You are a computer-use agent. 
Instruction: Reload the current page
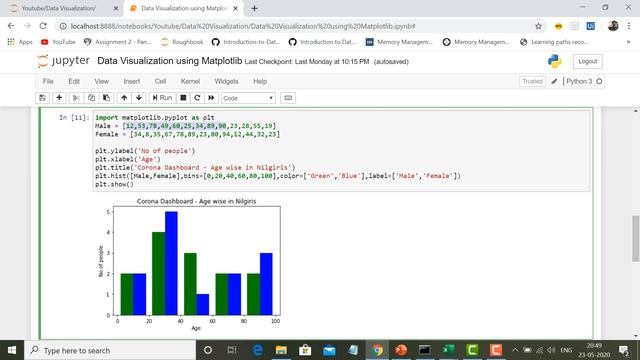pos(43,26)
